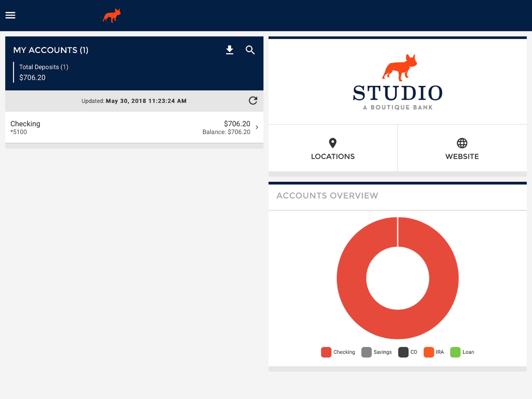This screenshot has height=399, width=532.
Task: Click the orange IRA legend swatch
Action: tap(429, 352)
